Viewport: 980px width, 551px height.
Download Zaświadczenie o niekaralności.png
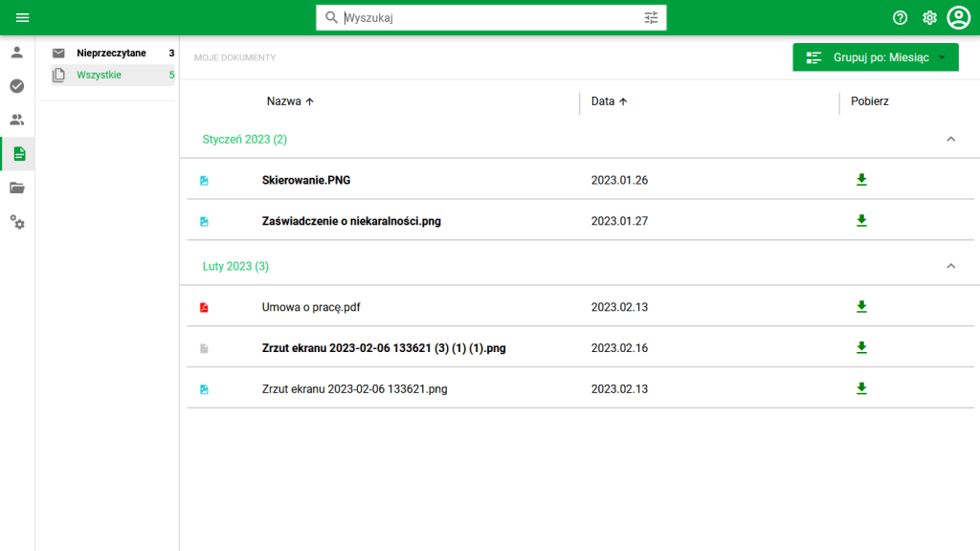pyautogui.click(x=861, y=221)
